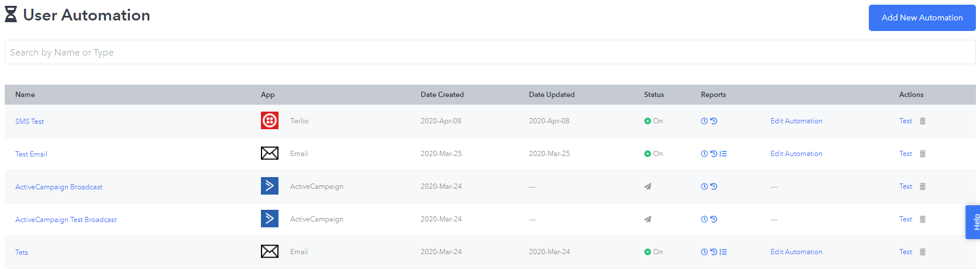Click the Date Created column header
Viewport: 980px width, 270px height.
442,95
